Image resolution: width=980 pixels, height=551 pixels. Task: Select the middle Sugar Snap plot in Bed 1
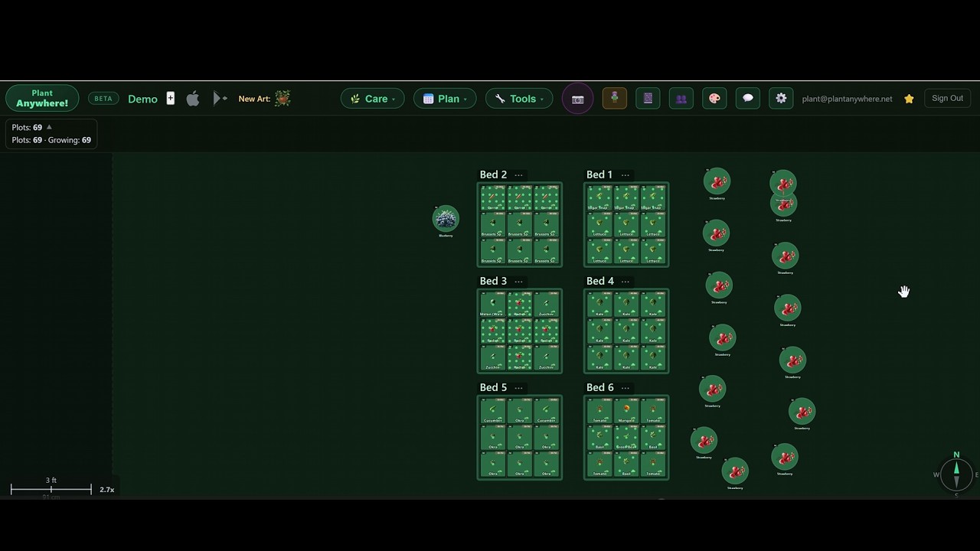click(x=626, y=198)
